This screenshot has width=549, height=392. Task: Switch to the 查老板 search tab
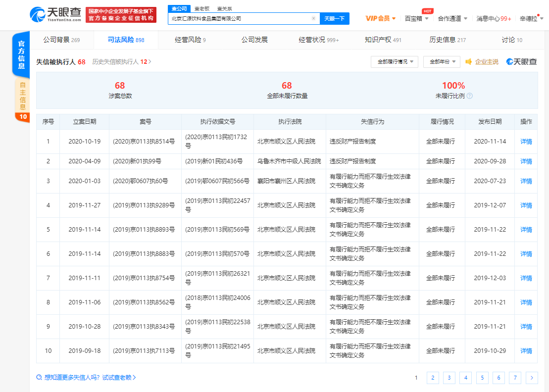(201, 9)
